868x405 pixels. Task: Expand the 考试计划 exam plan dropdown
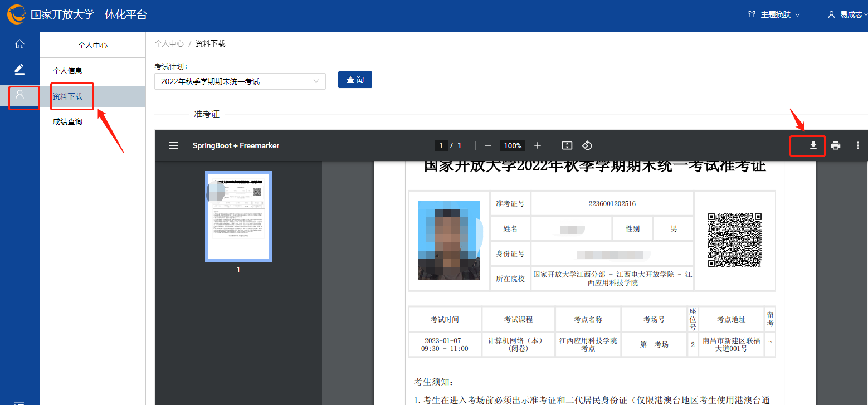240,81
